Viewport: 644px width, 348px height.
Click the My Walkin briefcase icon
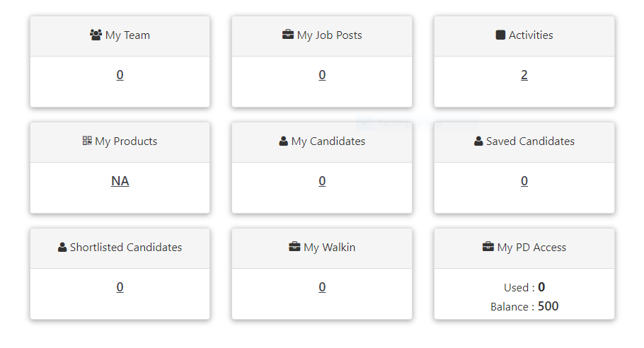point(294,247)
